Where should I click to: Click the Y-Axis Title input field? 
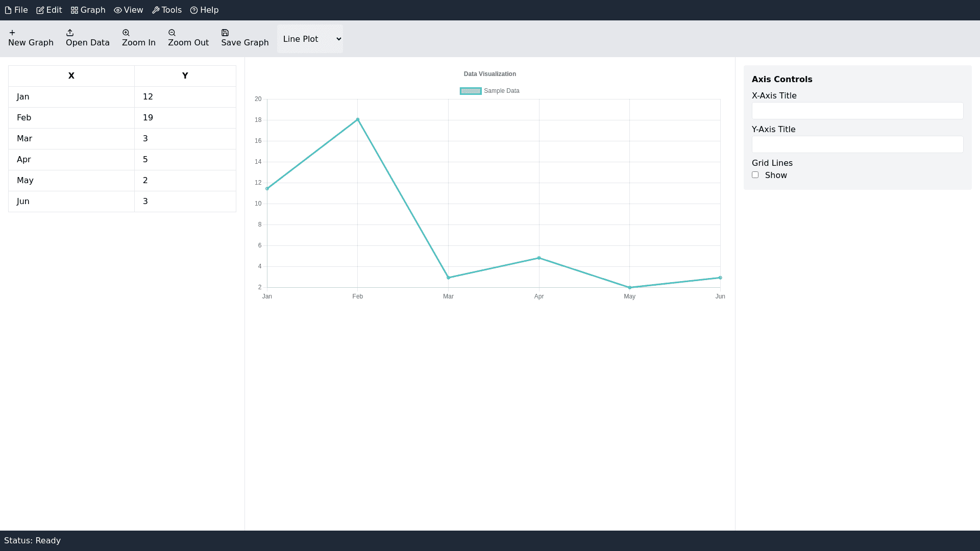click(x=857, y=144)
